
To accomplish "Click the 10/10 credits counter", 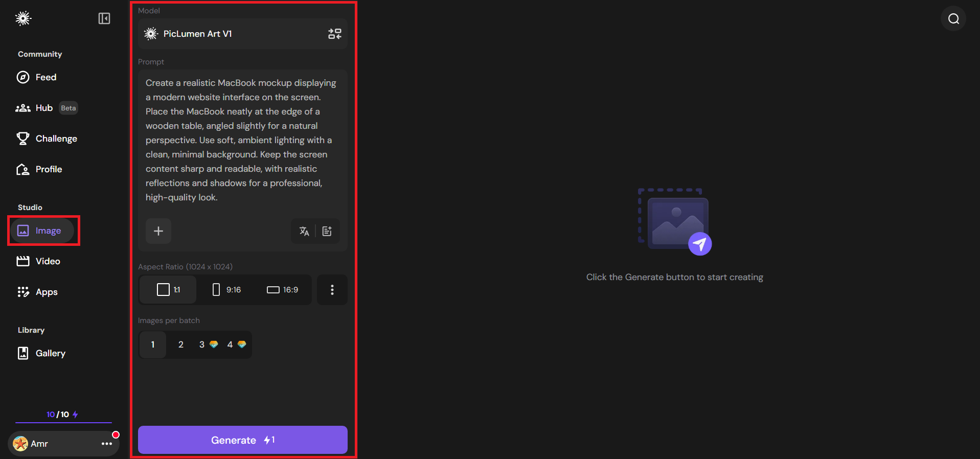I will coord(62,415).
